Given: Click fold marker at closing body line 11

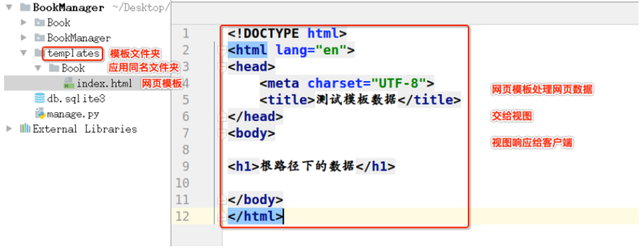Looking at the screenshot, I should [222, 199].
